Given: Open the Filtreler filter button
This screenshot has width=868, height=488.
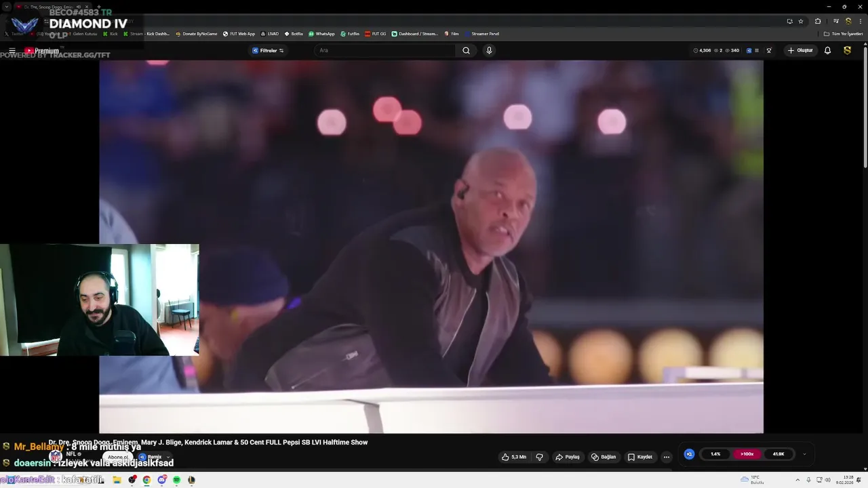Looking at the screenshot, I should (x=268, y=51).
